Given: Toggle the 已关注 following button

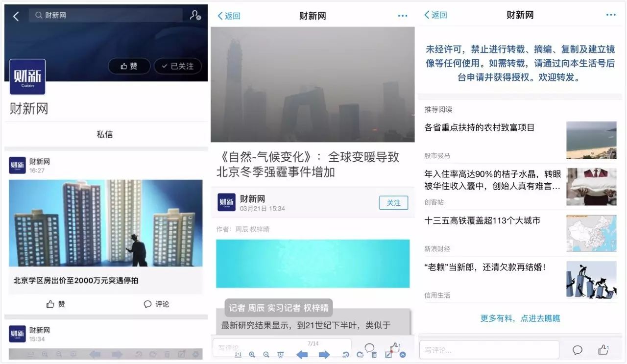Looking at the screenshot, I should click(x=177, y=66).
